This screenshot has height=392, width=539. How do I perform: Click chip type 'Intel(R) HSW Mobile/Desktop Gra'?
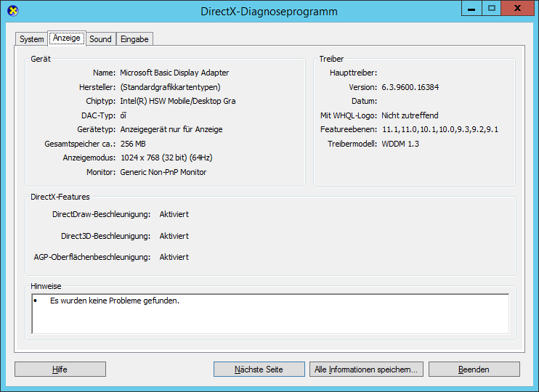coord(178,101)
